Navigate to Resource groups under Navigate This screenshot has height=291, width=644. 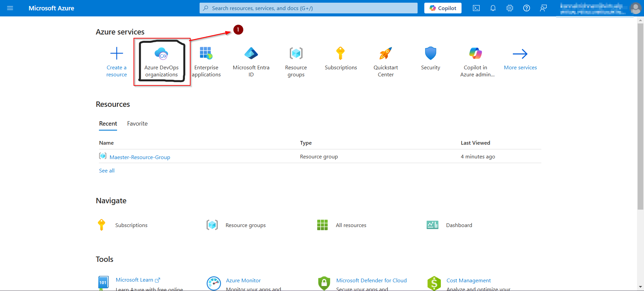coord(246,225)
